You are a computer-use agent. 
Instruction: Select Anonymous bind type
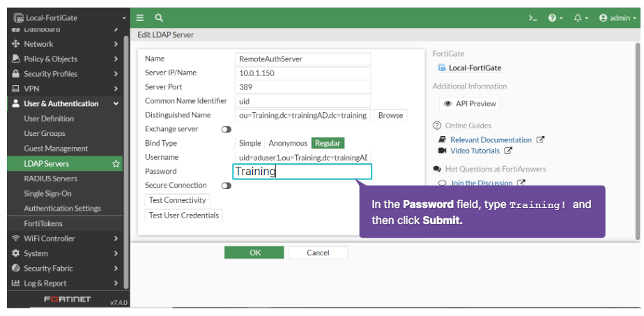tap(288, 143)
